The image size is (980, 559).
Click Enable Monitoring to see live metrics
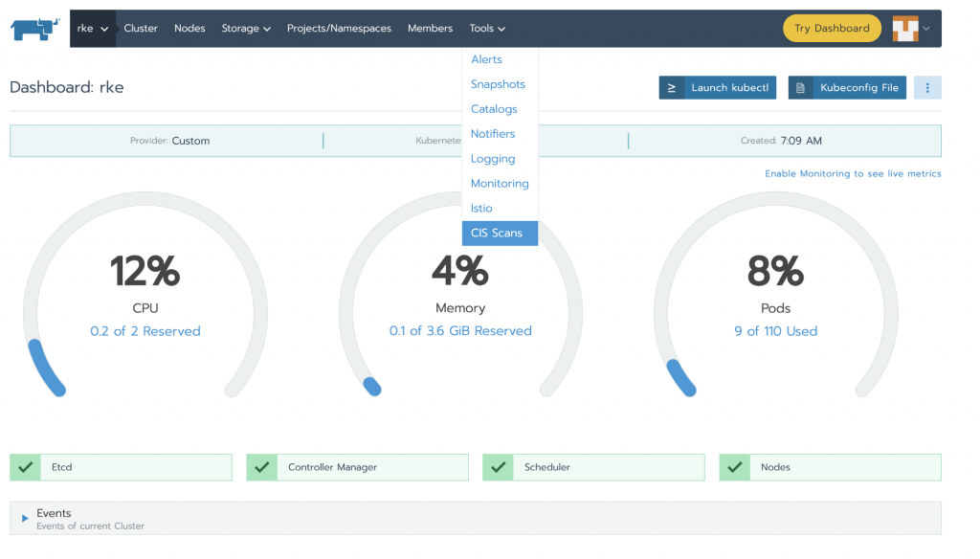(x=852, y=174)
